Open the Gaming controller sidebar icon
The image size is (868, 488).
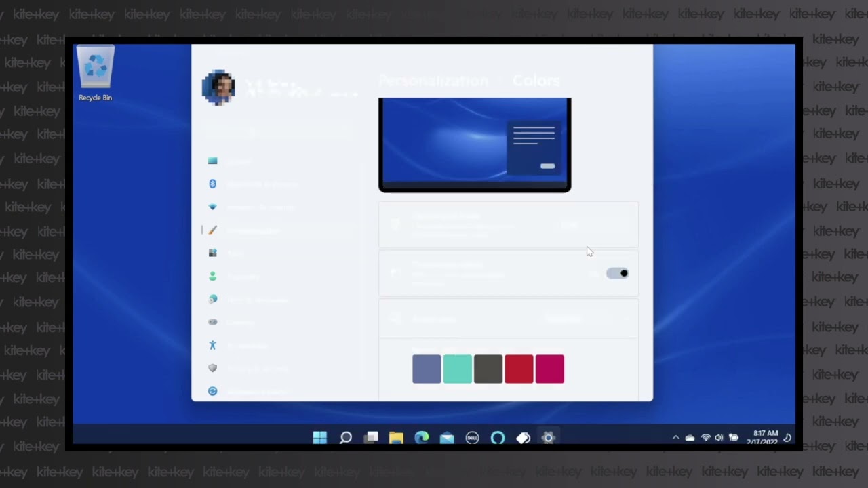point(212,322)
